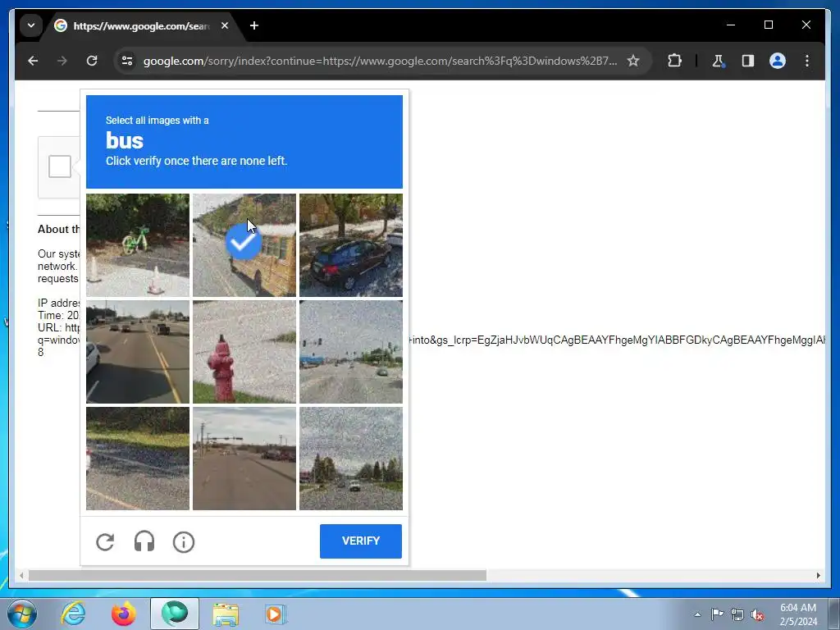Select the grassy roadside image tile
The width and height of the screenshot is (840, 630).
tap(138, 458)
